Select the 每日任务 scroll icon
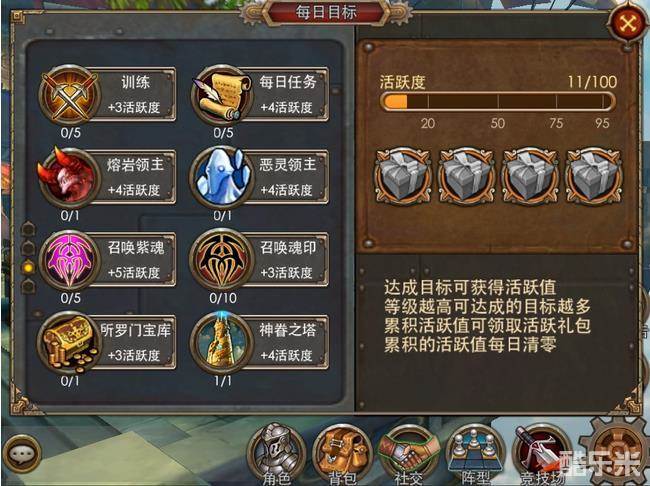Screen dimensions: 650x486 222,95
